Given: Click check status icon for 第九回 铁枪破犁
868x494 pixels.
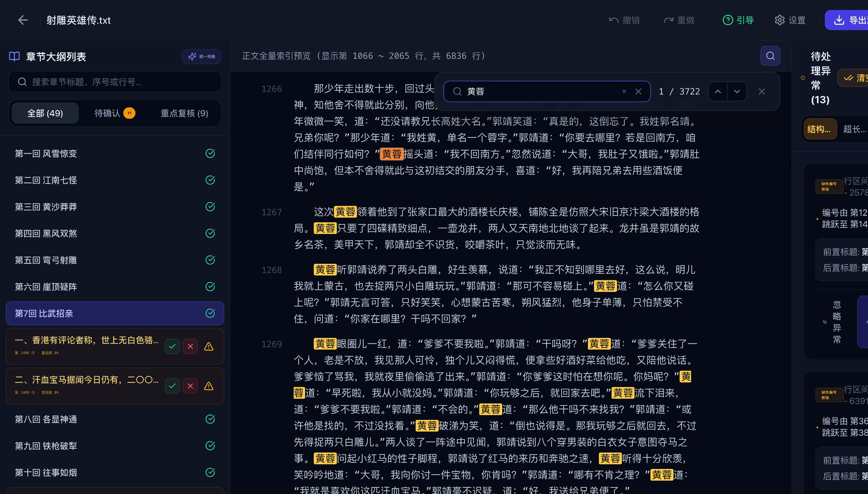Looking at the screenshot, I should (210, 446).
